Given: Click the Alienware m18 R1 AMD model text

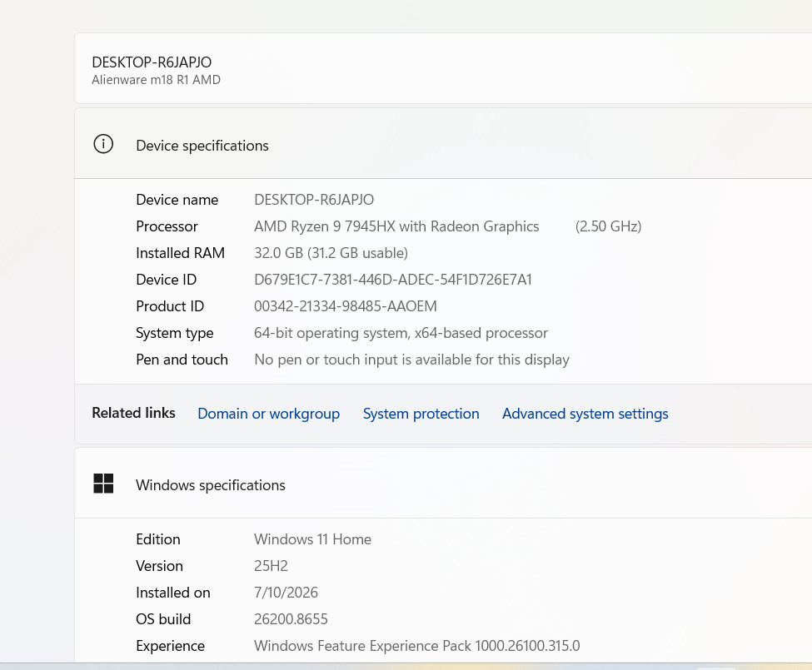Looking at the screenshot, I should tap(156, 80).
